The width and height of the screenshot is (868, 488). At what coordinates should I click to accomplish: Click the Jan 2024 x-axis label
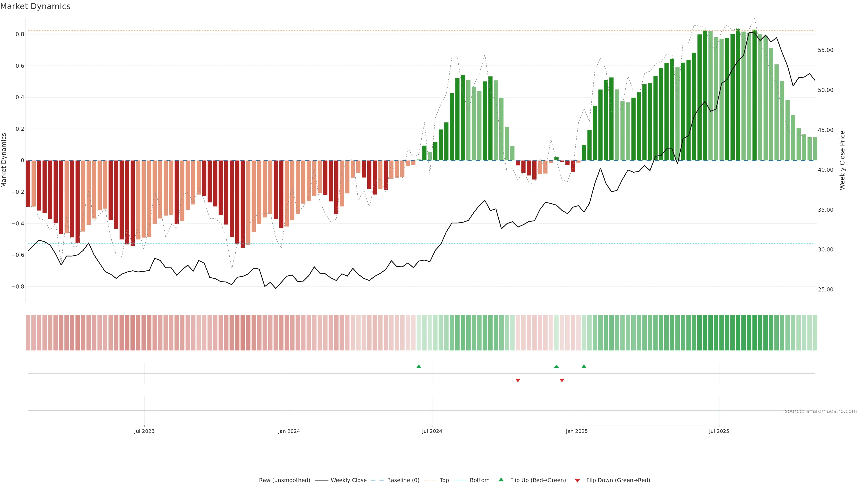click(x=289, y=431)
